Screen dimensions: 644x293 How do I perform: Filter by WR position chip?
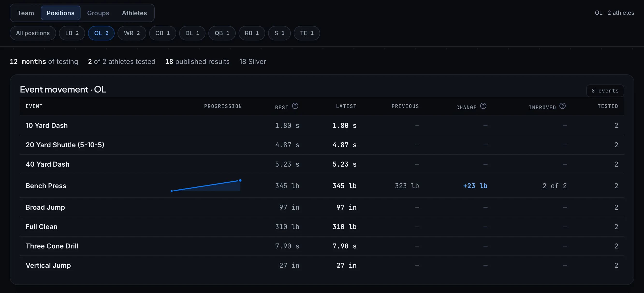tap(132, 33)
